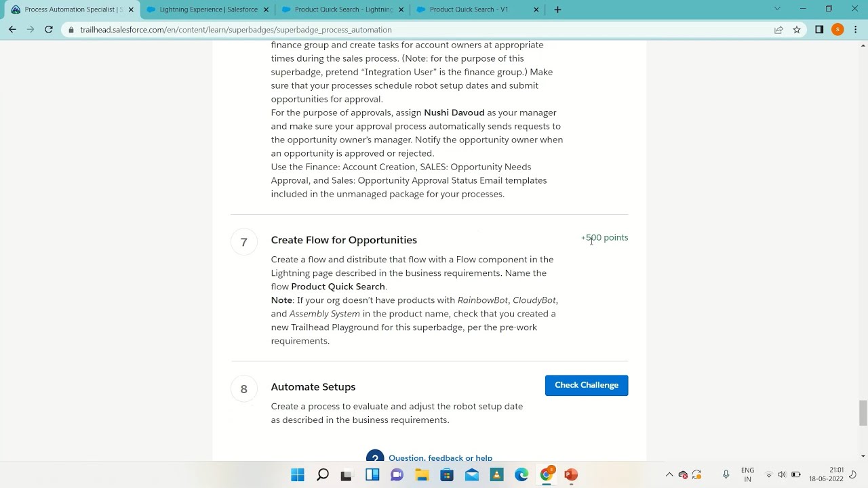Image resolution: width=868 pixels, height=488 pixels.
Task: Go back to the previous page
Action: (x=12, y=30)
